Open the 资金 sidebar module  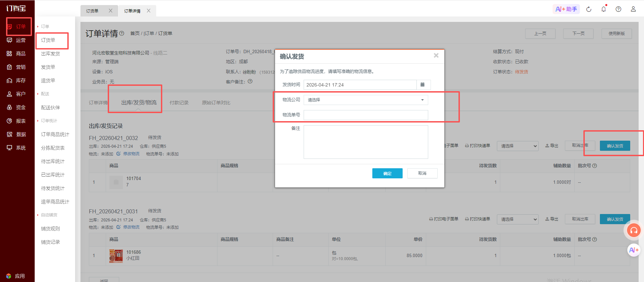pyautogui.click(x=16, y=107)
